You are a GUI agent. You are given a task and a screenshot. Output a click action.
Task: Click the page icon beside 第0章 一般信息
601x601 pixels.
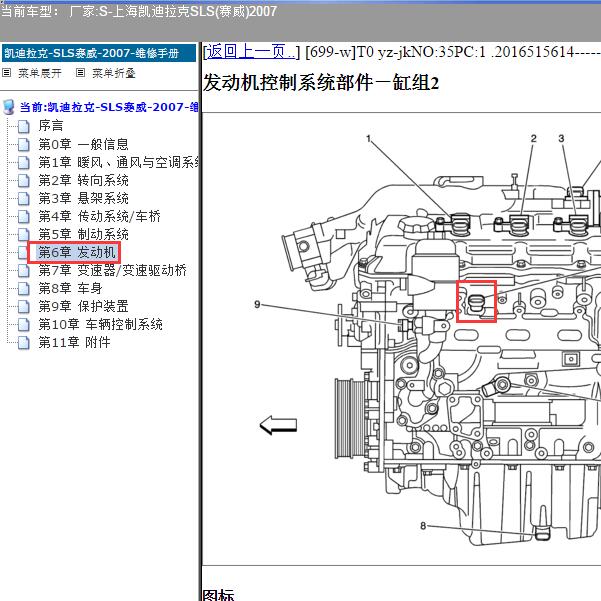pos(24,145)
